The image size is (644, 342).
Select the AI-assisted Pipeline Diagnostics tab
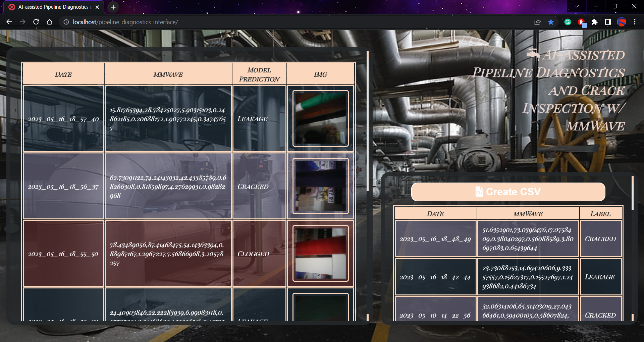tap(54, 7)
